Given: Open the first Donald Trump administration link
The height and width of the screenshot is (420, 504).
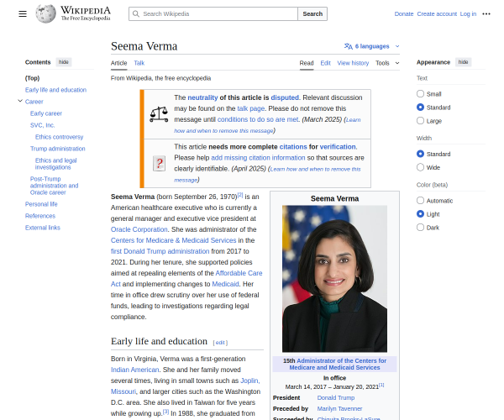Looking at the screenshot, I should (x=160, y=251).
